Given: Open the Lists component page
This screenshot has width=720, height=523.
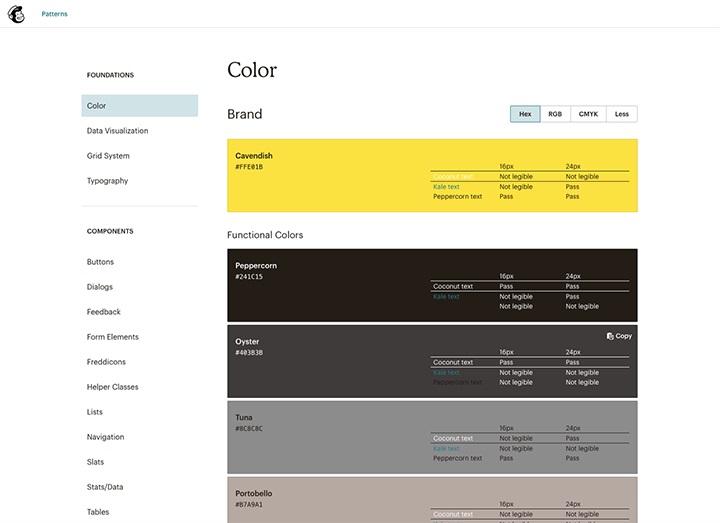Looking at the screenshot, I should tap(95, 412).
